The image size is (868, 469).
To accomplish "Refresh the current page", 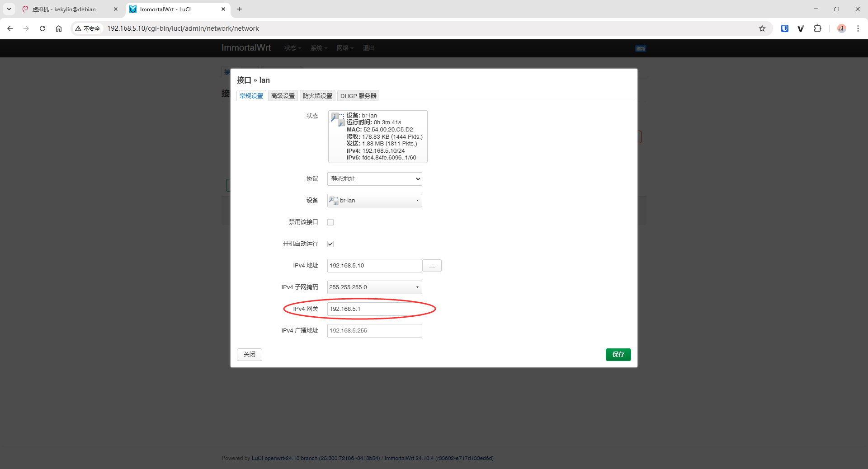I will [x=42, y=28].
